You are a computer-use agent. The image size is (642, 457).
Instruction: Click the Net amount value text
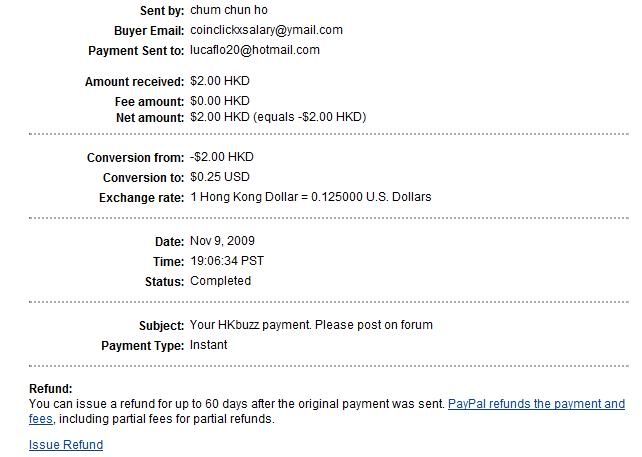point(278,117)
